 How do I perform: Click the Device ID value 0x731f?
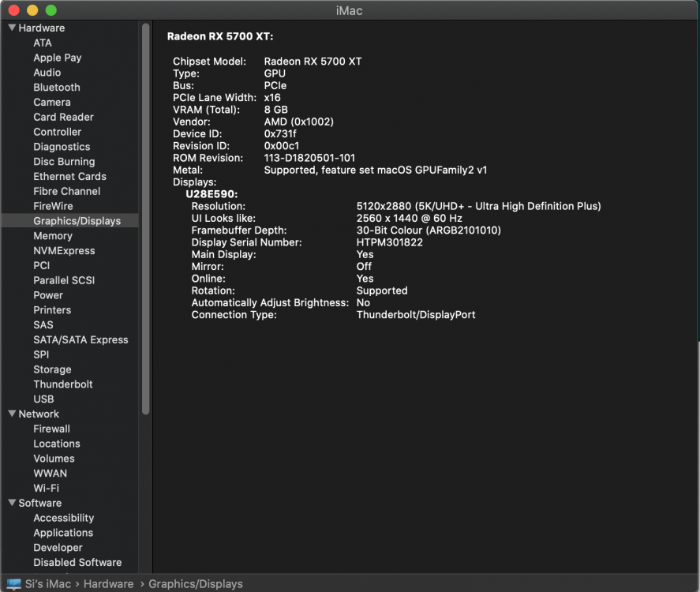280,134
